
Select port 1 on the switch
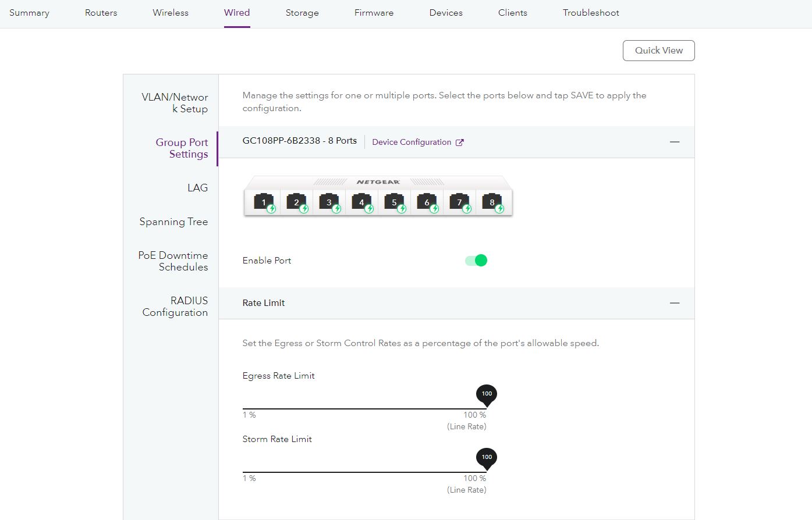pyautogui.click(x=264, y=202)
